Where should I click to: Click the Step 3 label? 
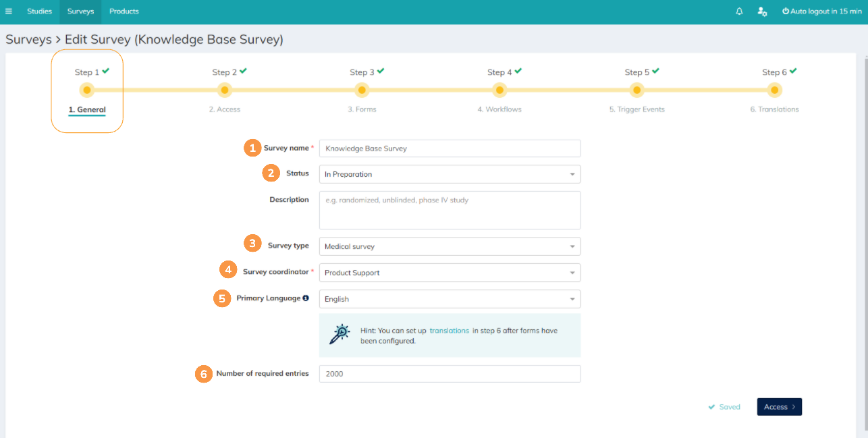[x=362, y=72]
